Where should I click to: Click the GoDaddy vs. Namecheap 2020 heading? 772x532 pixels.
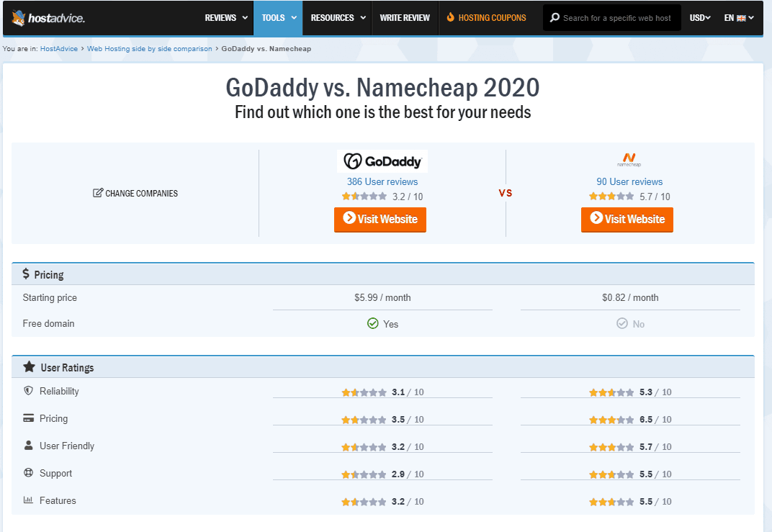(x=382, y=88)
